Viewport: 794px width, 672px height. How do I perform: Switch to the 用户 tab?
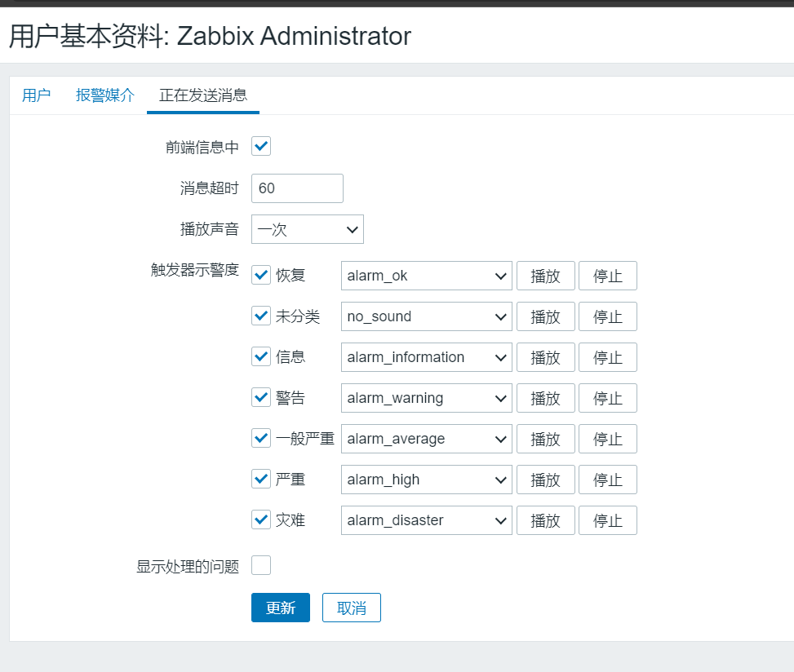pyautogui.click(x=36, y=95)
